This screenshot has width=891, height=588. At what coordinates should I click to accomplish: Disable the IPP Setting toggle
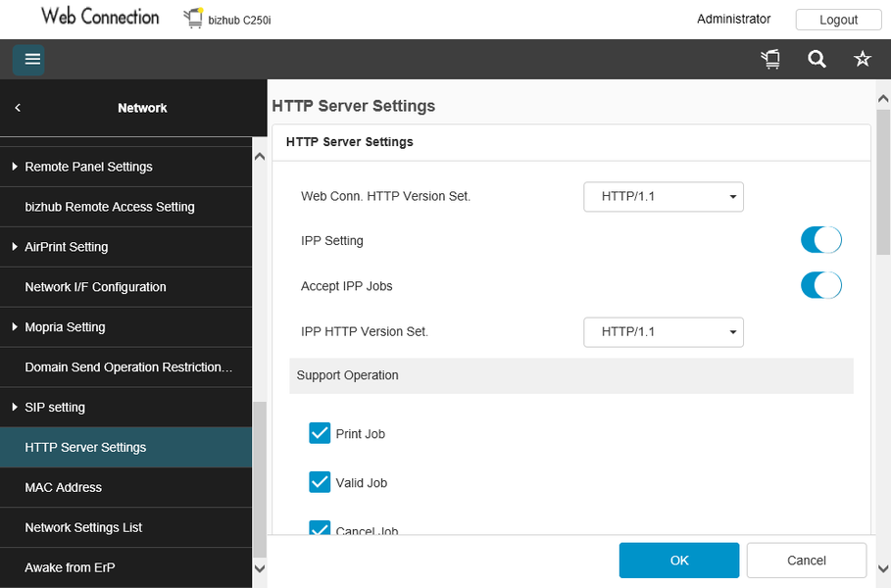tap(820, 240)
